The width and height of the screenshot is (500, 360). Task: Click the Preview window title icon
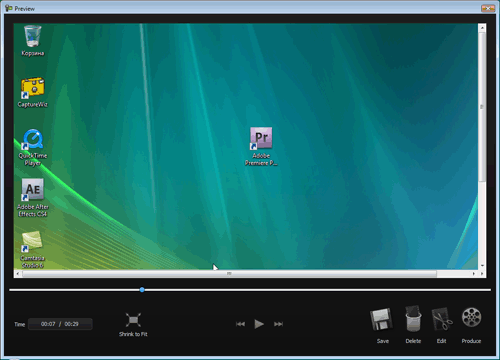click(x=9, y=8)
